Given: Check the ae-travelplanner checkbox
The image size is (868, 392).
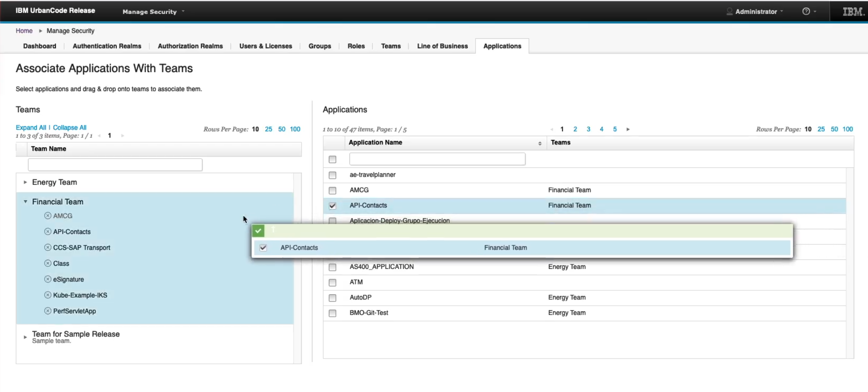Looking at the screenshot, I should tap(333, 175).
